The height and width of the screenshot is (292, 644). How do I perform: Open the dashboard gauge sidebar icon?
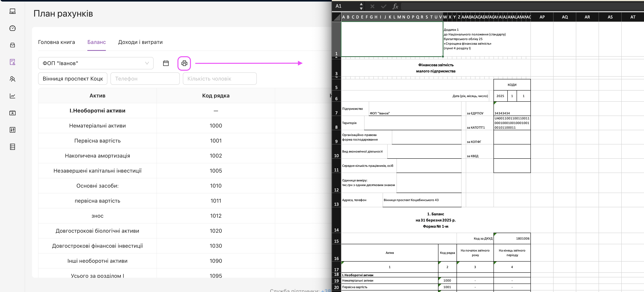click(x=13, y=28)
